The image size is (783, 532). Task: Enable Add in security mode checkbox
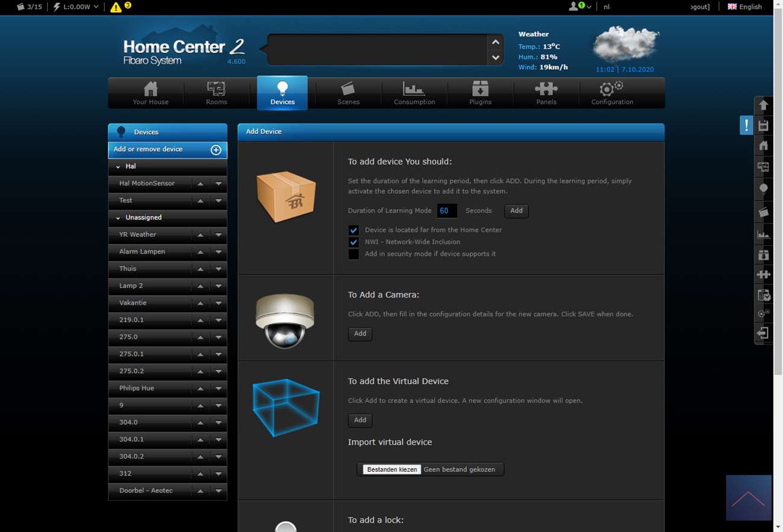click(x=354, y=254)
